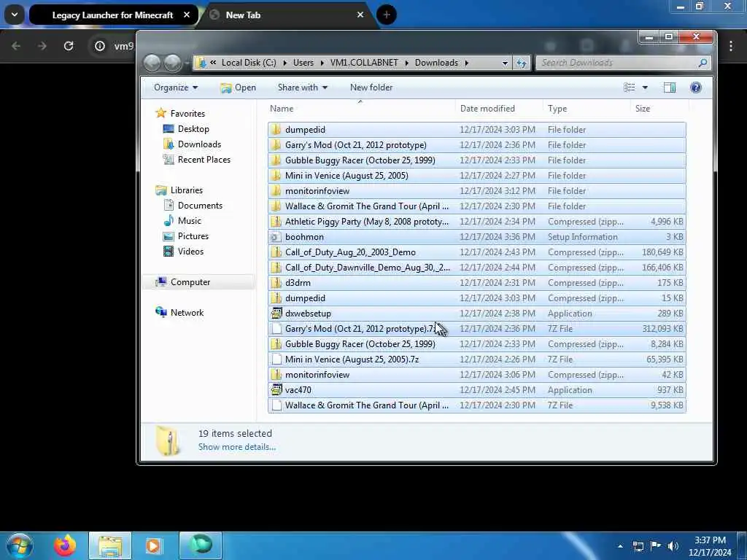Image resolution: width=747 pixels, height=560 pixels.
Task: Open the browser three-dot menu
Action: (731, 46)
